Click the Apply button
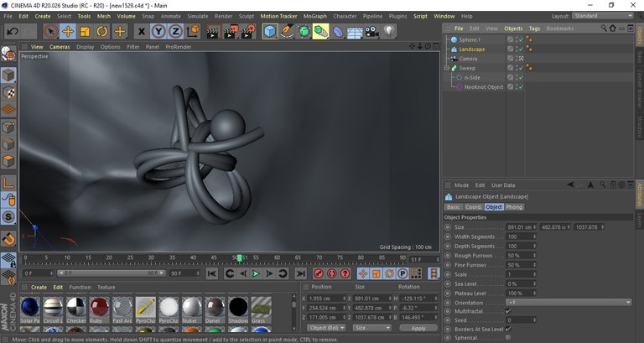Image resolution: width=644 pixels, height=343 pixels. click(418, 328)
